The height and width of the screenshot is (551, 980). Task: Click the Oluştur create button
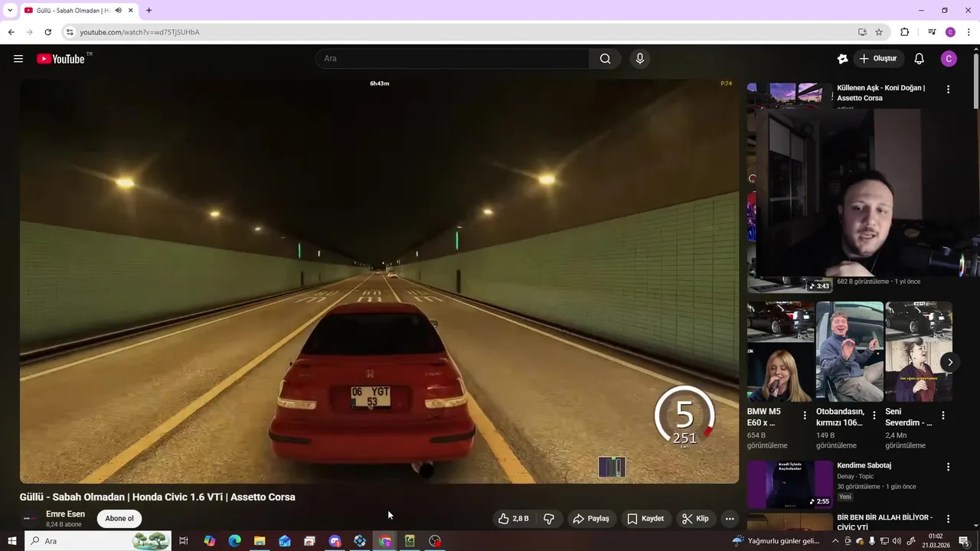coord(877,59)
